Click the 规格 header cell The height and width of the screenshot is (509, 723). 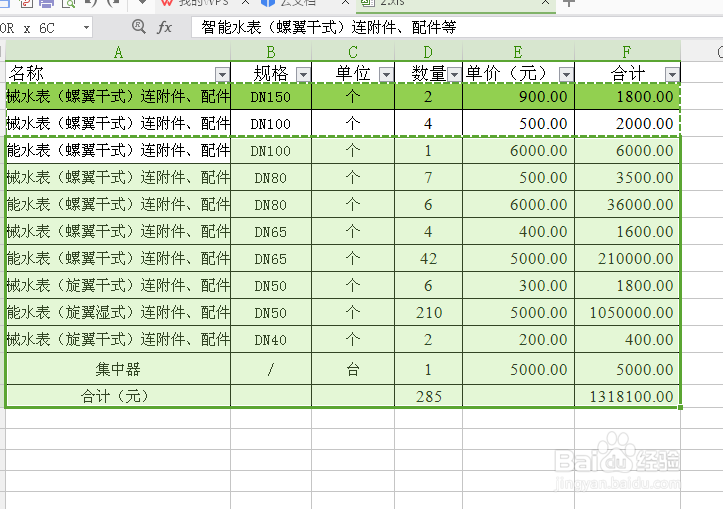pyautogui.click(x=271, y=73)
